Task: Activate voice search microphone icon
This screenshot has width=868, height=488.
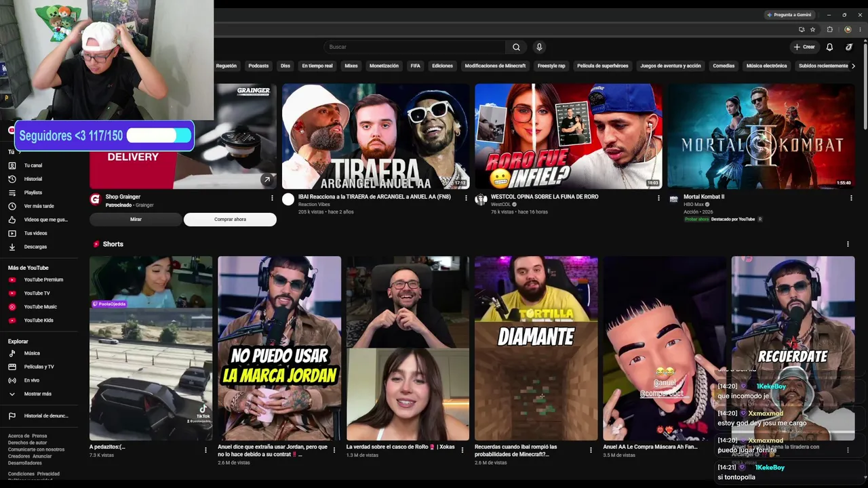Action: (539, 47)
